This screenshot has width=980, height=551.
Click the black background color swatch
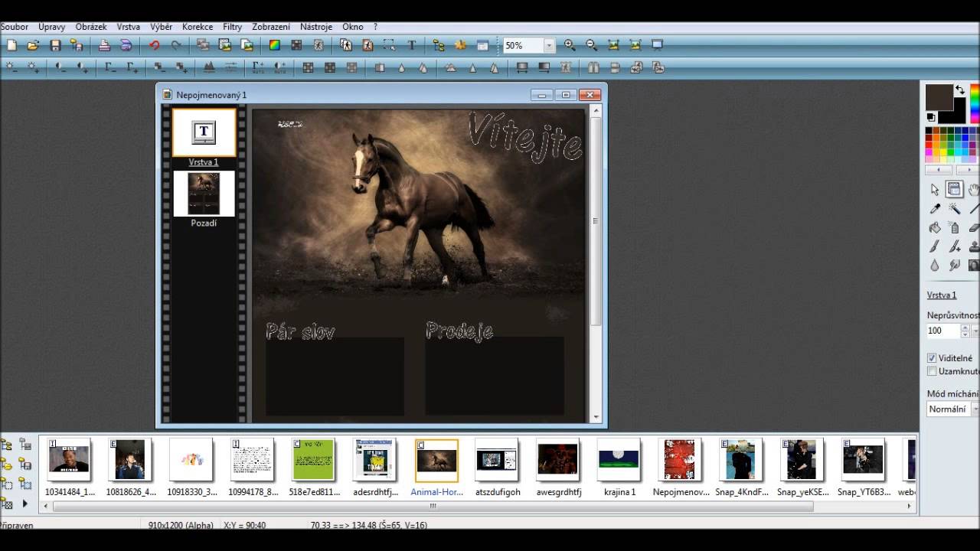coord(960,113)
